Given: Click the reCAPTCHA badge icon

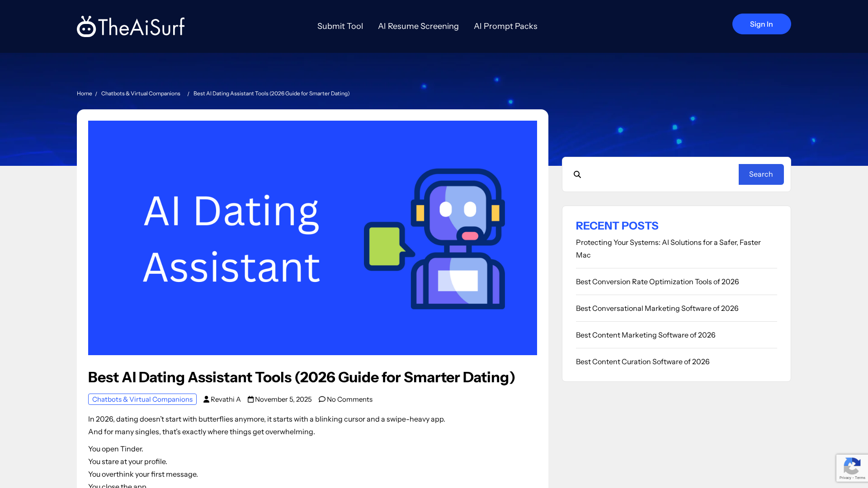Looking at the screenshot, I should (852, 466).
